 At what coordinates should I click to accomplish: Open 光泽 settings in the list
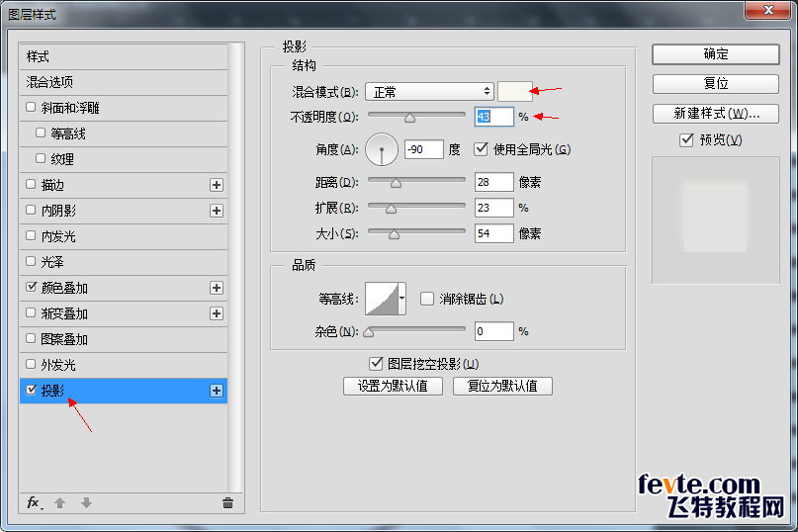click(124, 262)
